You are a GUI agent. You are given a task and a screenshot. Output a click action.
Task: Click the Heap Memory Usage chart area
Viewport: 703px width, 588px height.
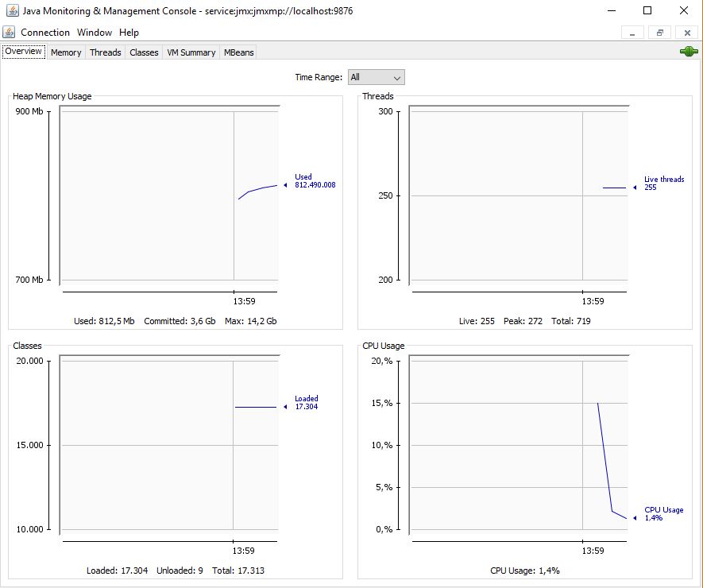(x=169, y=195)
